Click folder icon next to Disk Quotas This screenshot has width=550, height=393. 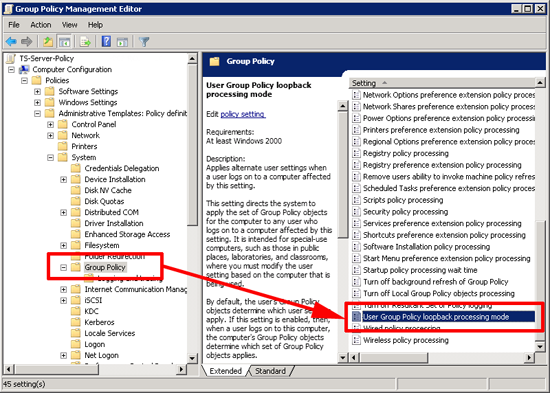(x=76, y=201)
